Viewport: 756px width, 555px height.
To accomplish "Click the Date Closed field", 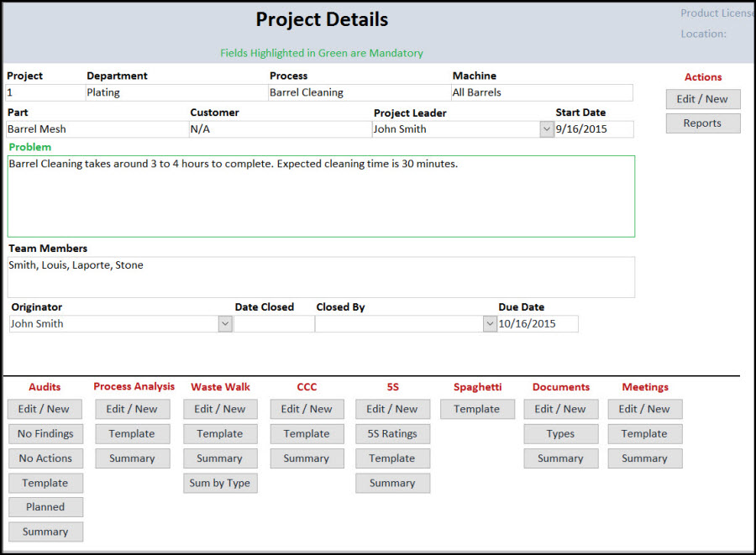I will pos(274,324).
